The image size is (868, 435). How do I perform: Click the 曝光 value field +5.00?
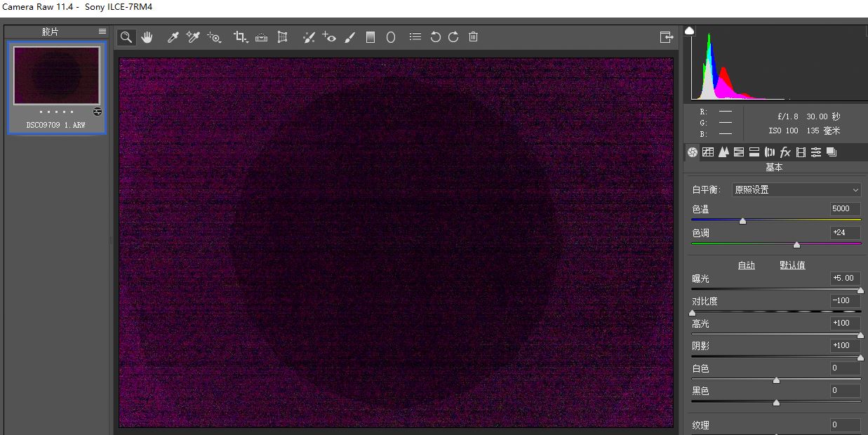point(845,278)
